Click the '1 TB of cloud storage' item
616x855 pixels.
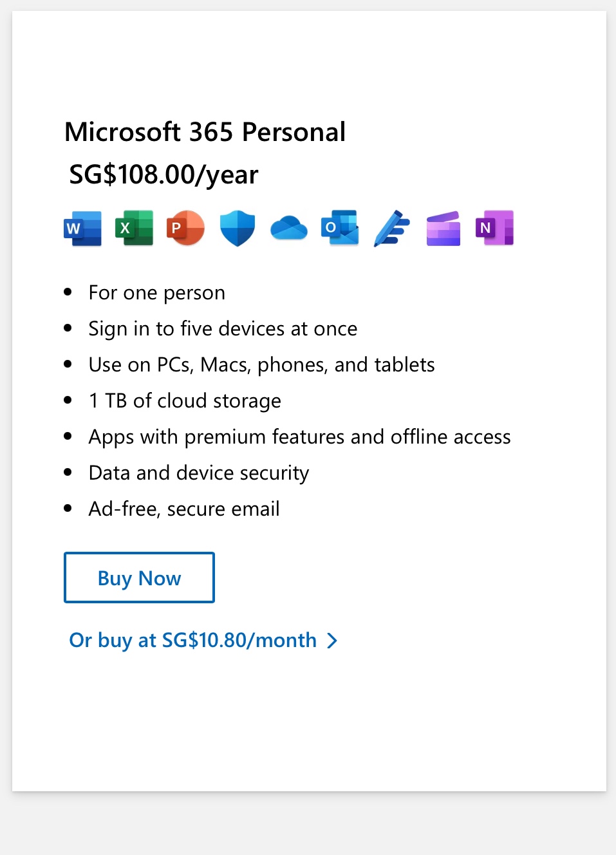tap(185, 401)
